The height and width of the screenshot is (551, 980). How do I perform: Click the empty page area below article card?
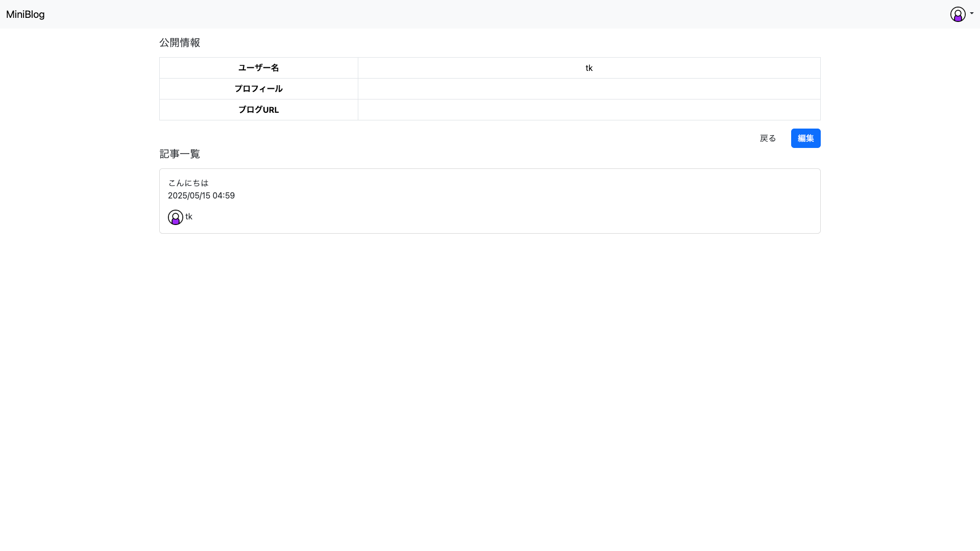pos(490,383)
